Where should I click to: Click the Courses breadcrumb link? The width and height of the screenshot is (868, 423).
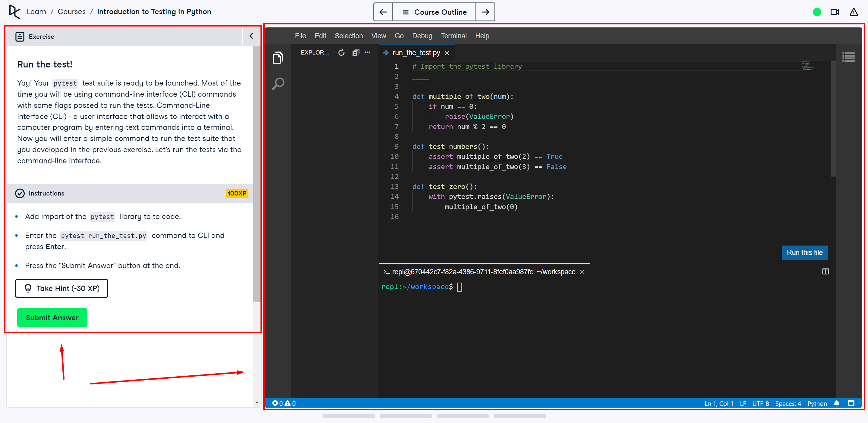pyautogui.click(x=71, y=11)
